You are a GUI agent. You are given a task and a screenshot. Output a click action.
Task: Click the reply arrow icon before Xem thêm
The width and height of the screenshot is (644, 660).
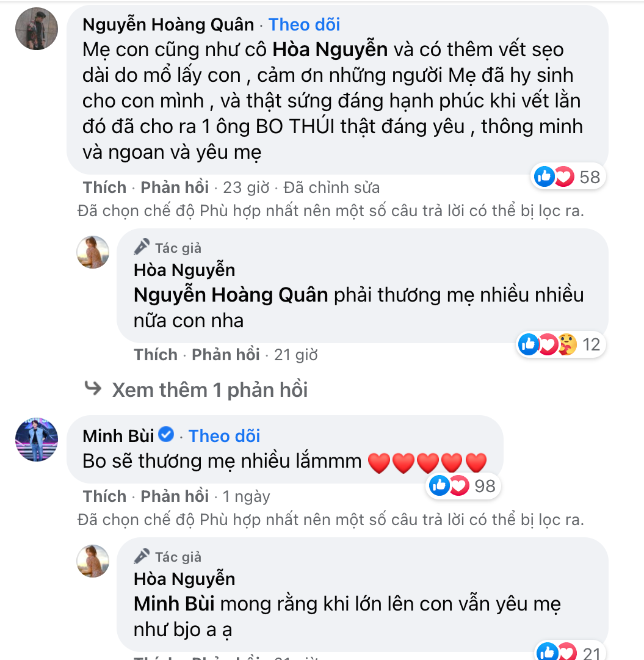(x=93, y=388)
